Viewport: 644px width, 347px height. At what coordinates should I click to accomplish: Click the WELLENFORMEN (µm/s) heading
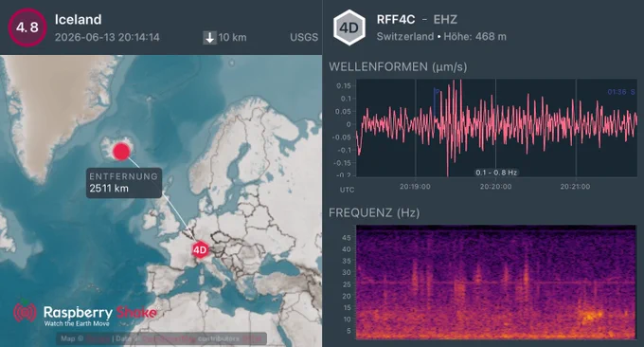pos(398,66)
